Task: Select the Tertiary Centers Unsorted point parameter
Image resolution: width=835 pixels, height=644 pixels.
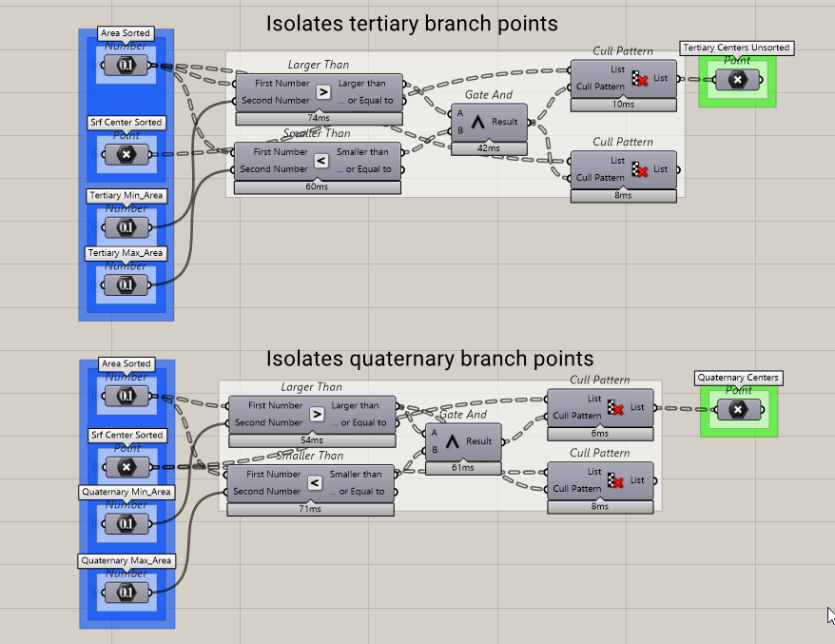Action: coord(737,81)
